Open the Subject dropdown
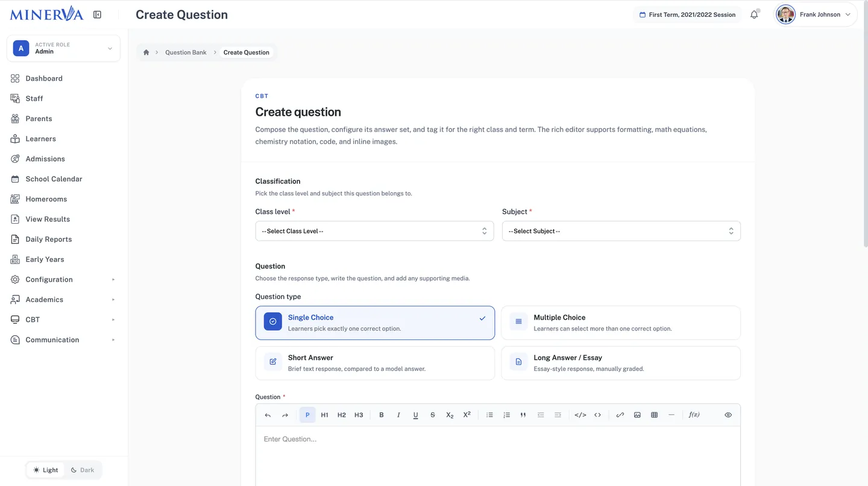868x486 pixels. point(621,231)
